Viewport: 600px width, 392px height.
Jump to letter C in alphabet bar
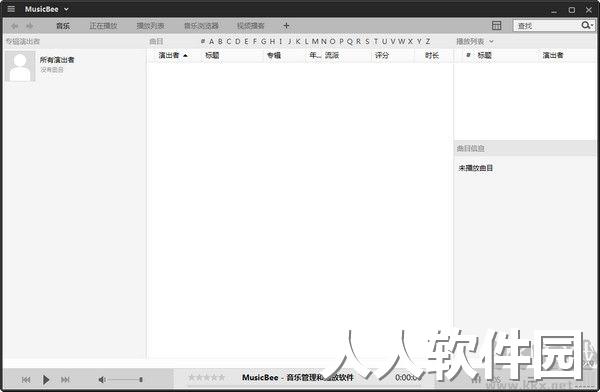tap(229, 41)
